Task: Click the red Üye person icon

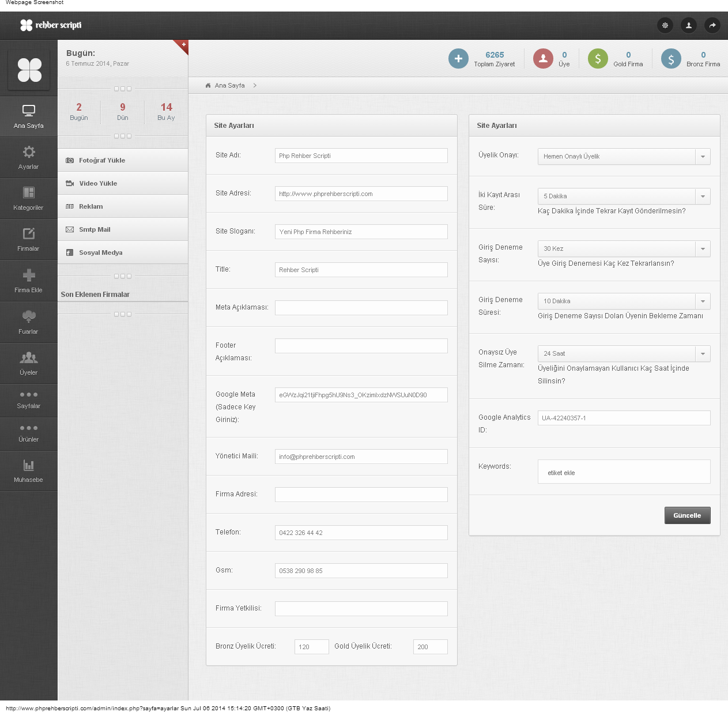Action: point(543,58)
